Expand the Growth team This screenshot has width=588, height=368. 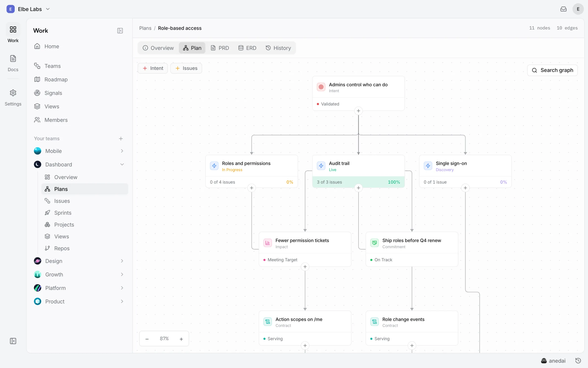pos(122,274)
